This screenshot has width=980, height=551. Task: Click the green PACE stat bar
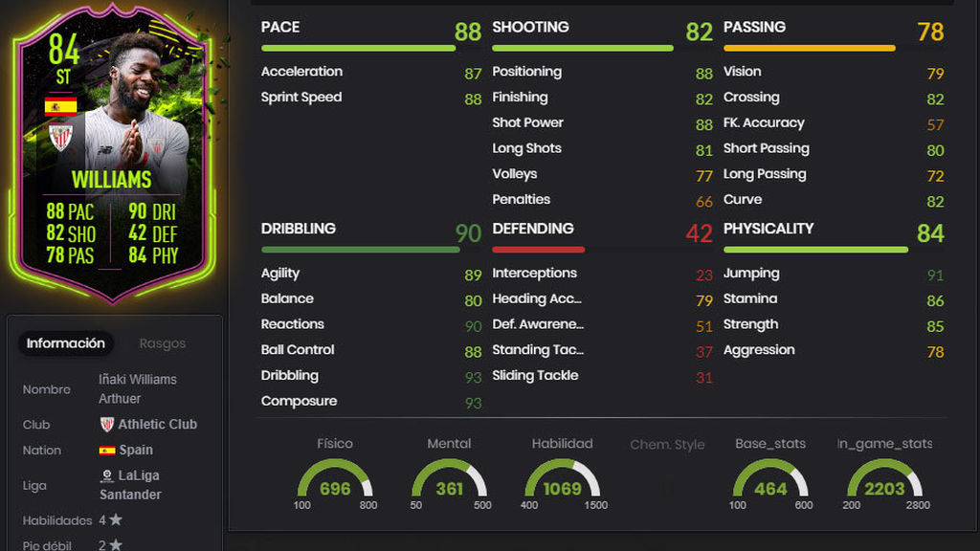pos(358,48)
